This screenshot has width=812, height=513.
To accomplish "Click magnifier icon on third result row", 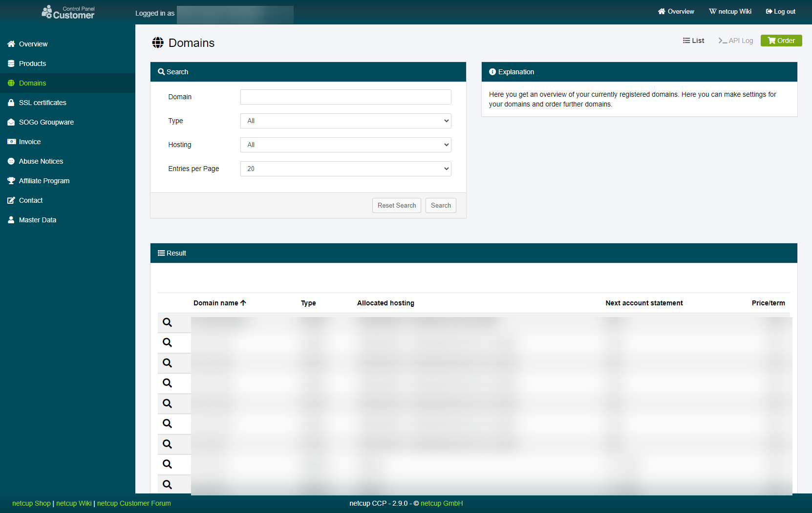I will tap(167, 363).
